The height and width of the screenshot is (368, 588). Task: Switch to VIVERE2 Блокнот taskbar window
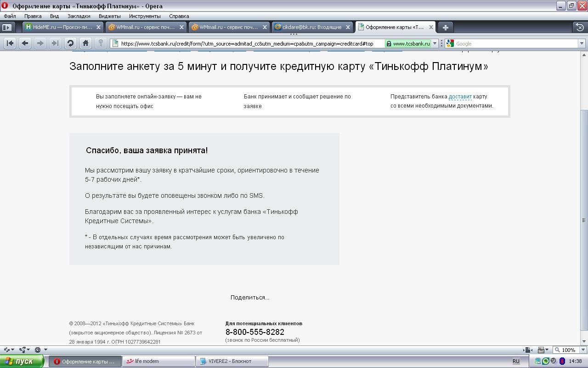point(232,361)
